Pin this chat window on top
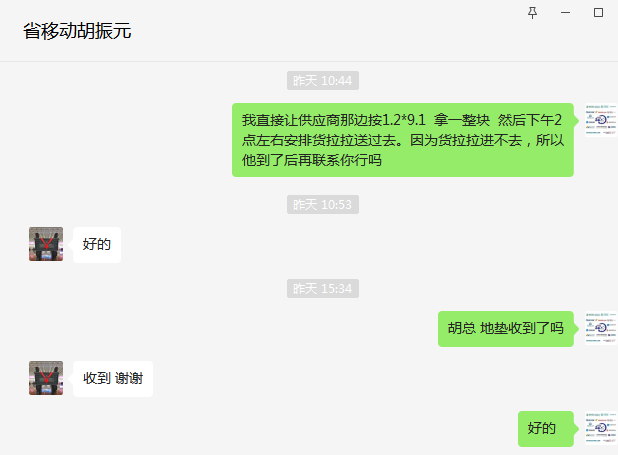Image resolution: width=618 pixels, height=455 pixels. click(x=532, y=13)
